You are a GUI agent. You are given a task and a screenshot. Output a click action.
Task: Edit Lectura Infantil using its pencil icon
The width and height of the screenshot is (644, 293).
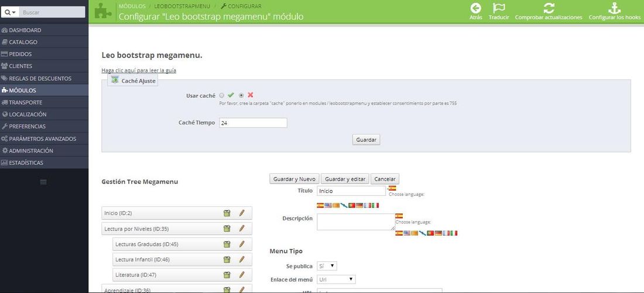[242, 259]
